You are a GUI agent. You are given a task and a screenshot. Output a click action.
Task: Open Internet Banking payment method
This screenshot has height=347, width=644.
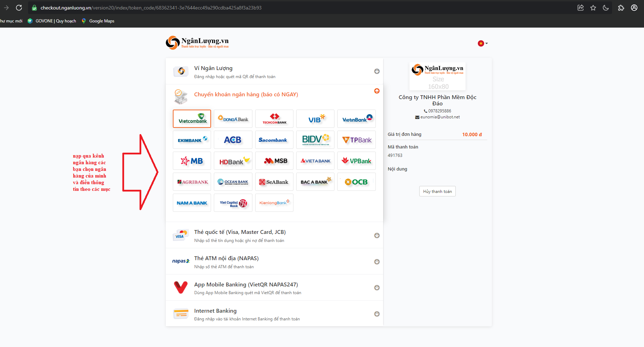274,314
